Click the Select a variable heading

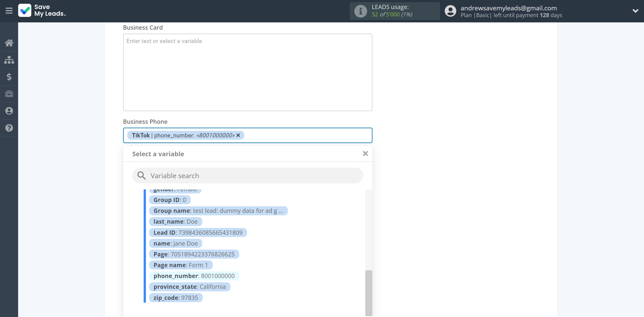(158, 154)
